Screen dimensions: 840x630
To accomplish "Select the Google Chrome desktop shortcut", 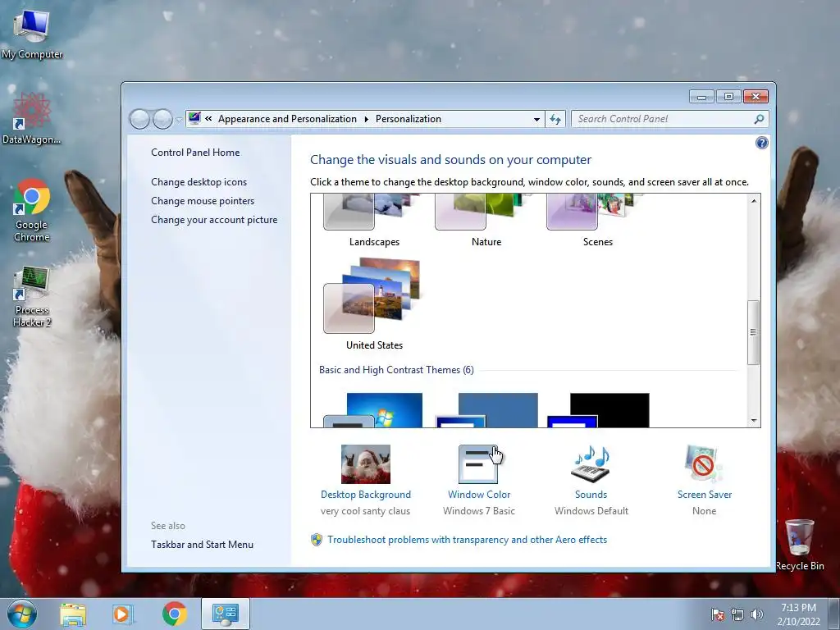I will pos(32,209).
